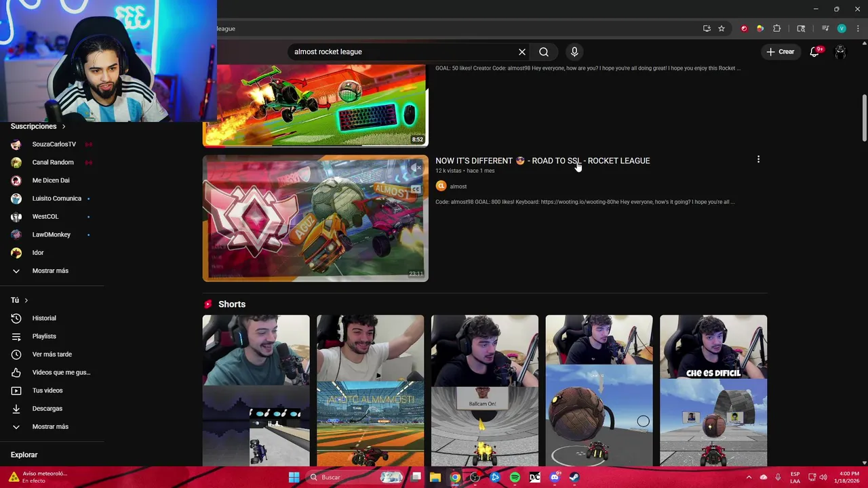Open Videos que me gustan
The height and width of the screenshot is (488, 868).
[x=61, y=372]
